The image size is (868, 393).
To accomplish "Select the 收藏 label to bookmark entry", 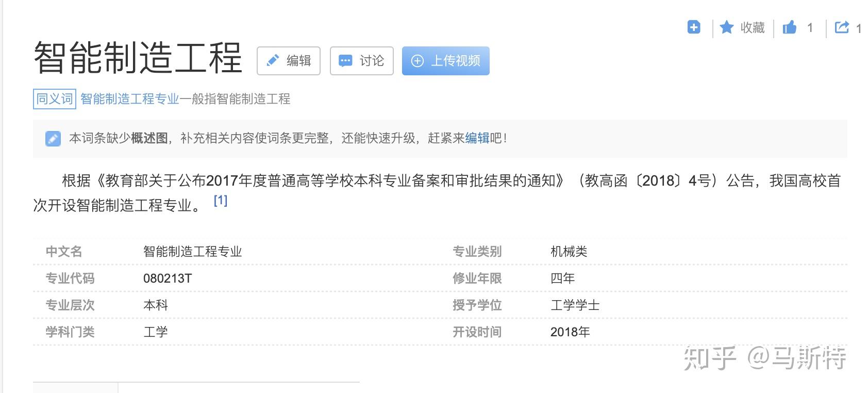I will [x=753, y=27].
